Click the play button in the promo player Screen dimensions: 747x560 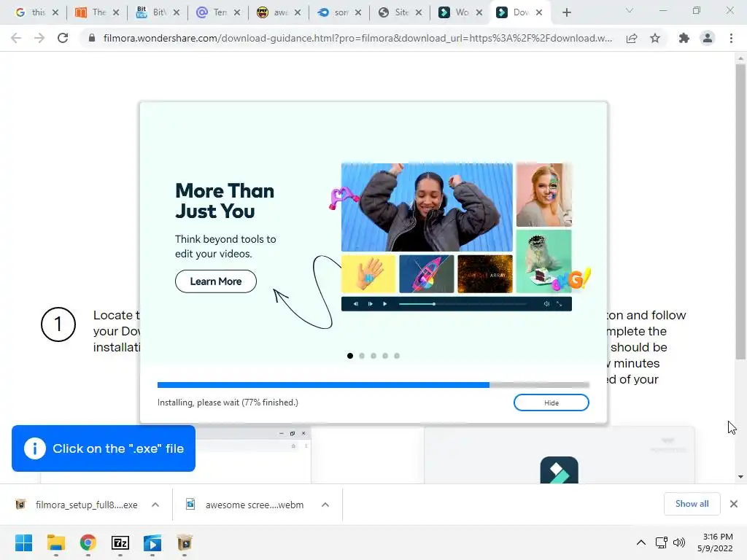click(x=385, y=304)
